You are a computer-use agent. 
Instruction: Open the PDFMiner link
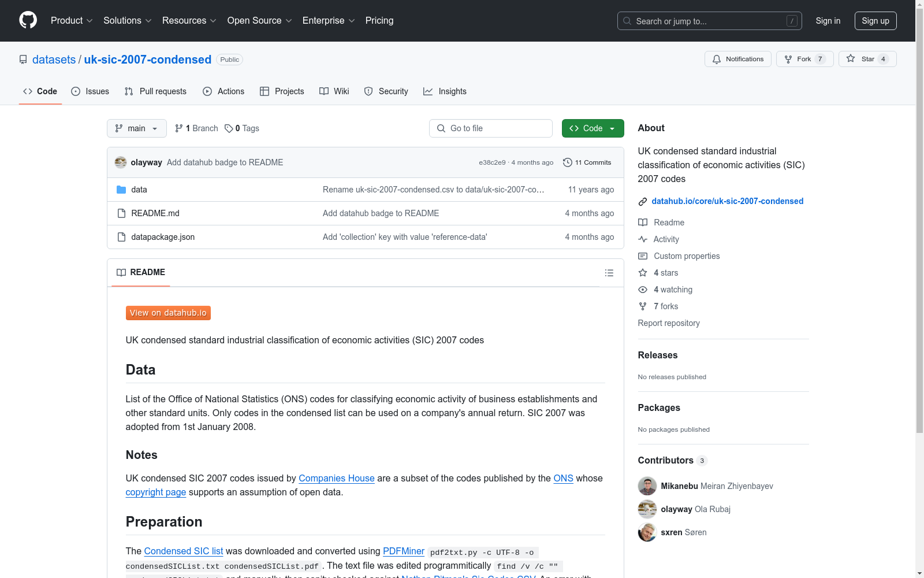coord(404,551)
